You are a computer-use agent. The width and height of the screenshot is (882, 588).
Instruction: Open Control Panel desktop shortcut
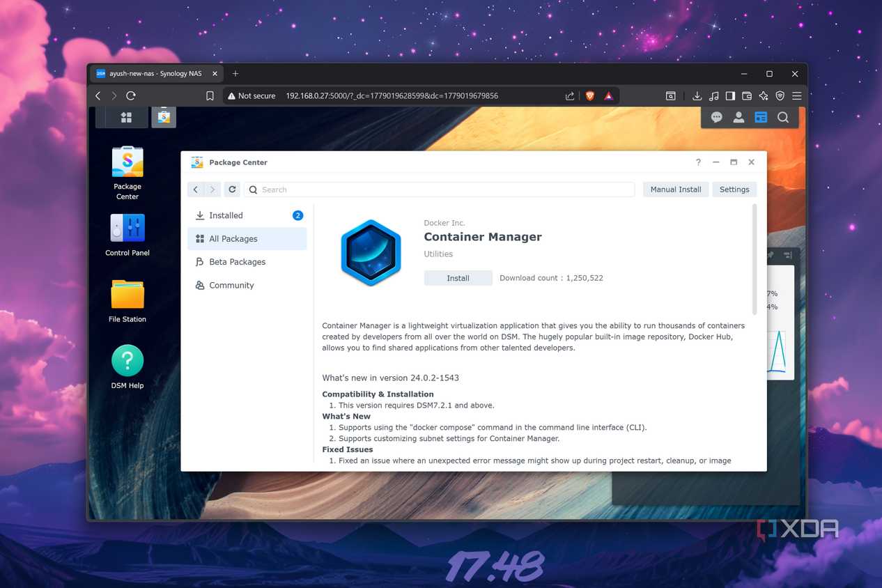tap(127, 235)
